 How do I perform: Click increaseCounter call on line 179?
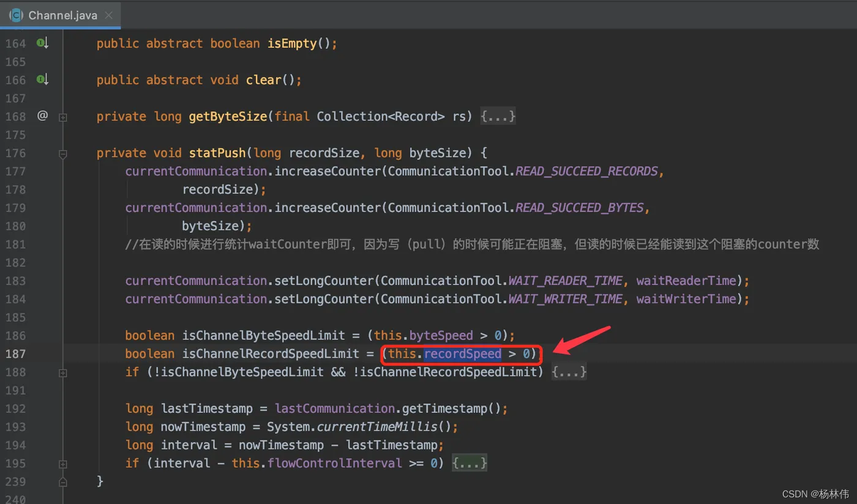[x=328, y=208]
